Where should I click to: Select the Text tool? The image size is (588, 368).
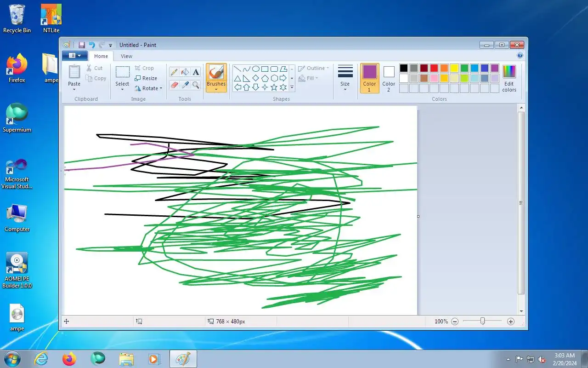tap(196, 72)
